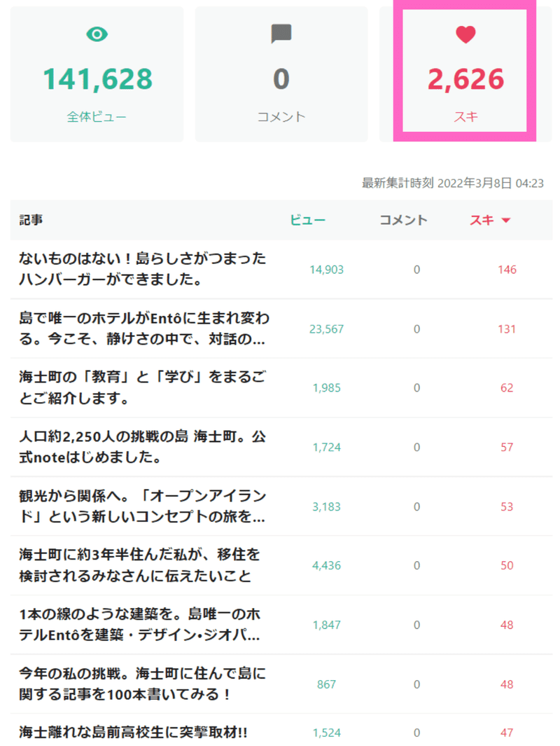Click the green eye views icon

[x=97, y=34]
